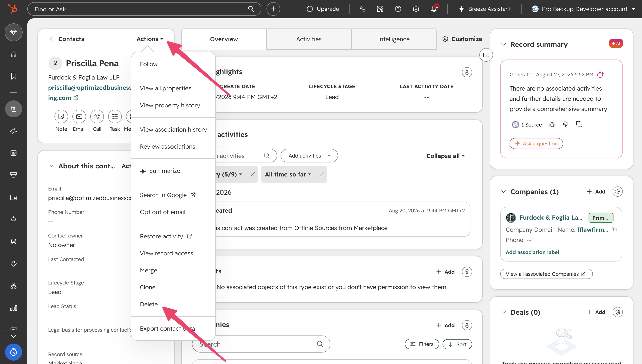Image resolution: width=642 pixels, height=364 pixels.
Task: Open View all associated Companies link
Action: pos(546,274)
